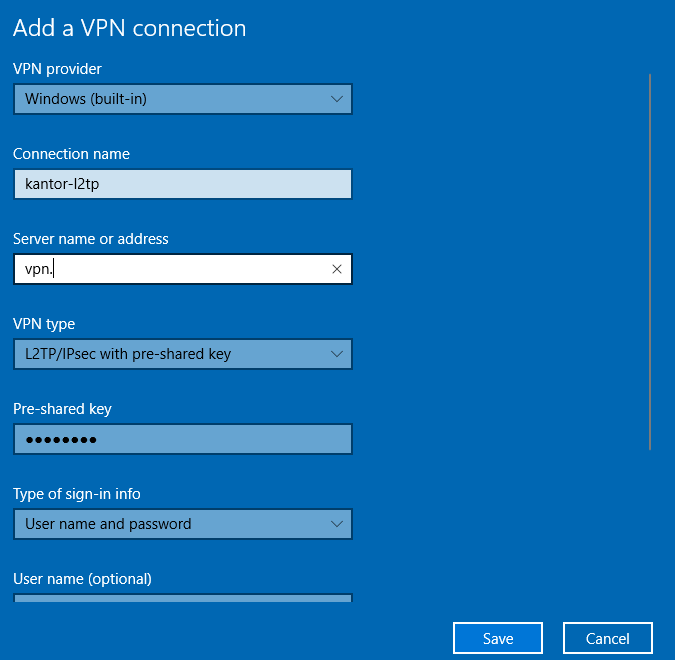Save the VPN connection
The image size is (675, 660).
pyautogui.click(x=498, y=638)
